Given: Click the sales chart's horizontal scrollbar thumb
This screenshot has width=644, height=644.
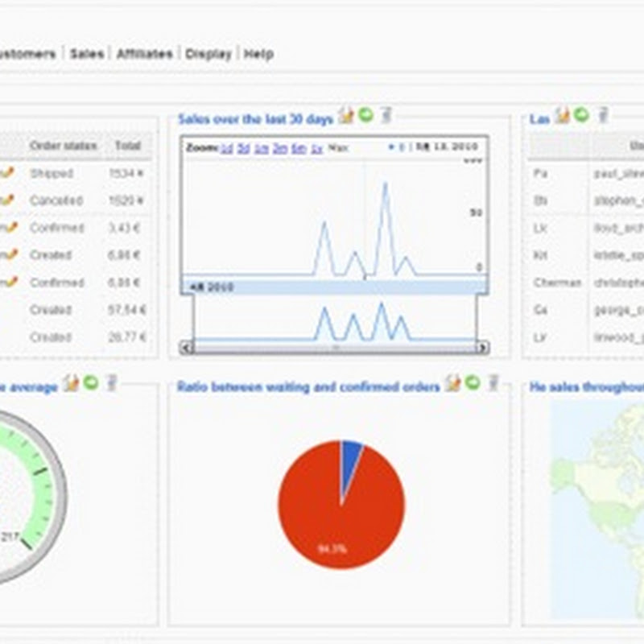Looking at the screenshot, I should (x=335, y=348).
